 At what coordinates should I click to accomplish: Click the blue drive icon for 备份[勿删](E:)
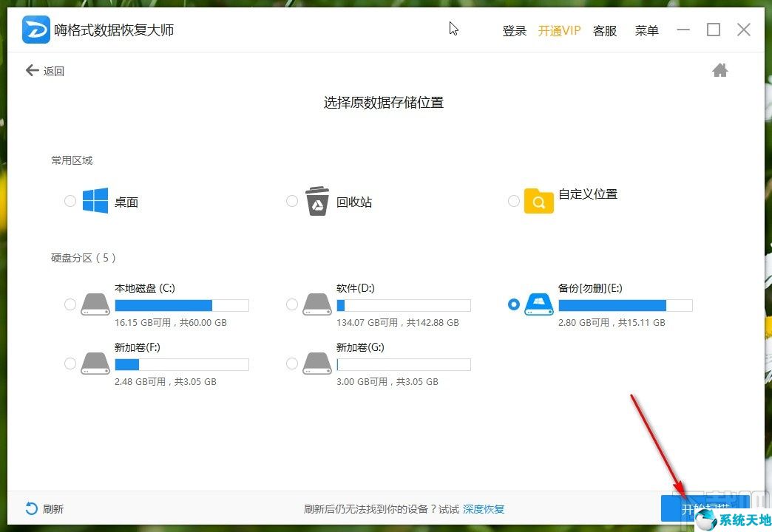pyautogui.click(x=539, y=304)
